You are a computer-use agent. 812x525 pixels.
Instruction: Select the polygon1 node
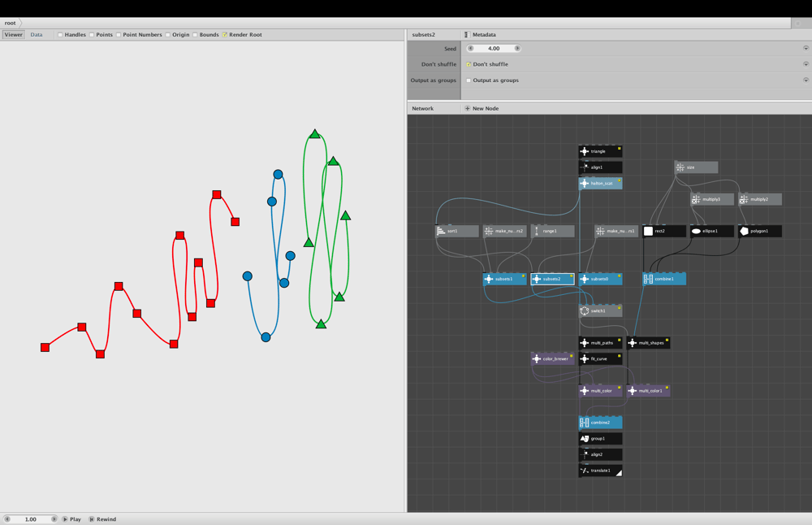click(760, 231)
